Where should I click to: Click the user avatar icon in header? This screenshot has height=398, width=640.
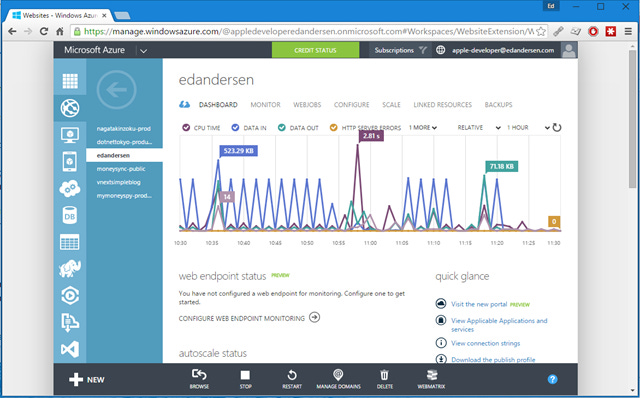pos(569,50)
